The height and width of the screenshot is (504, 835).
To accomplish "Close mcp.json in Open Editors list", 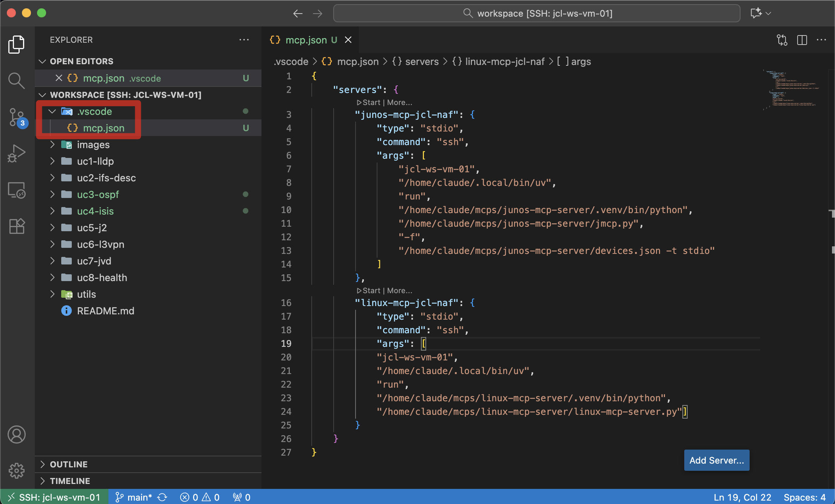I will pos(59,78).
